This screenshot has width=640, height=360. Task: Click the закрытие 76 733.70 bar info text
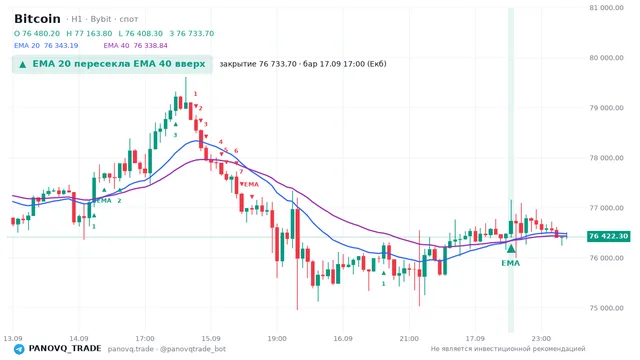tap(303, 64)
